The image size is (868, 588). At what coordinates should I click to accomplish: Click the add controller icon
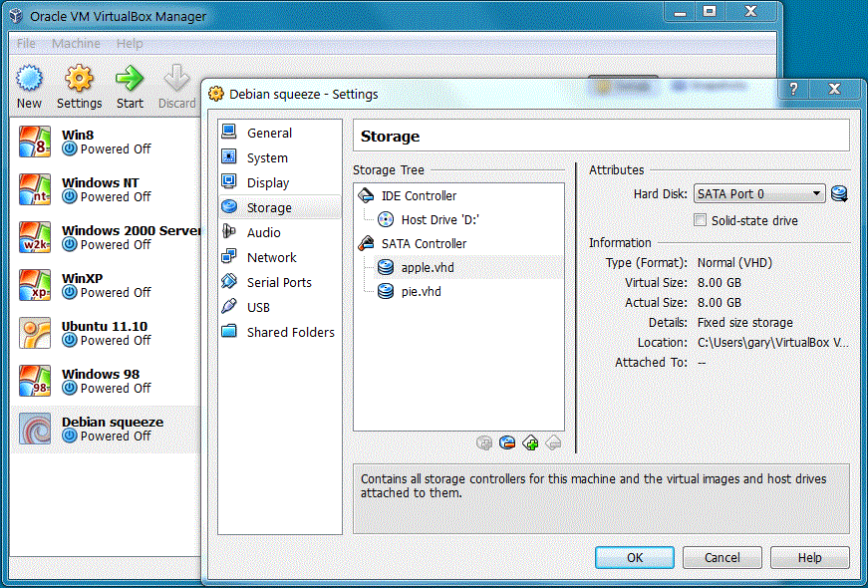tap(530, 442)
